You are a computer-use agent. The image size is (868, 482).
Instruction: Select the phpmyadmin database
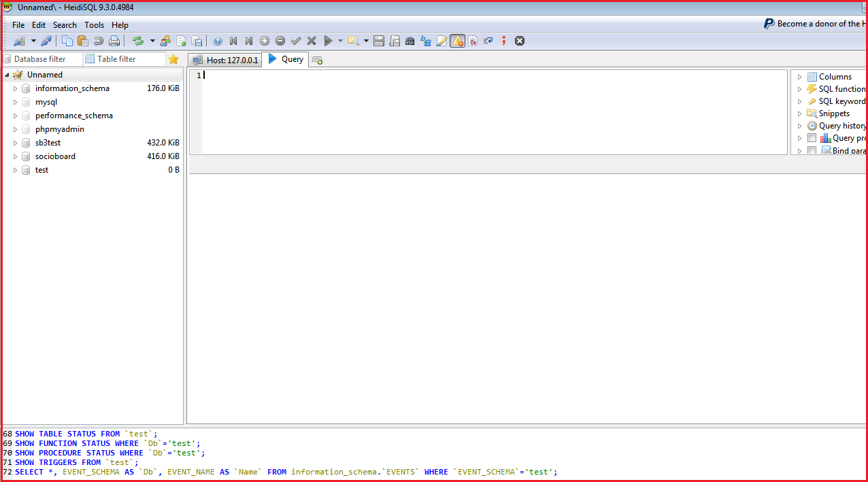[60, 129]
